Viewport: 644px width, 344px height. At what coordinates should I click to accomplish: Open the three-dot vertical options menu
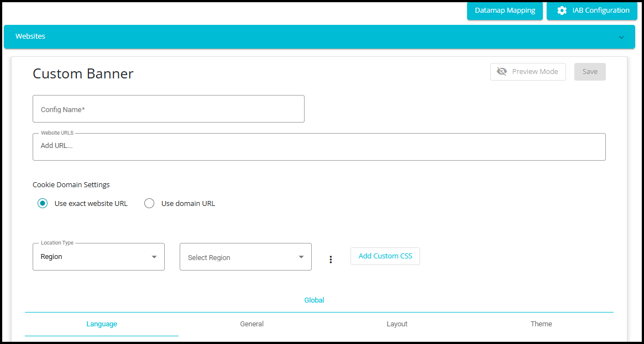pos(331,260)
